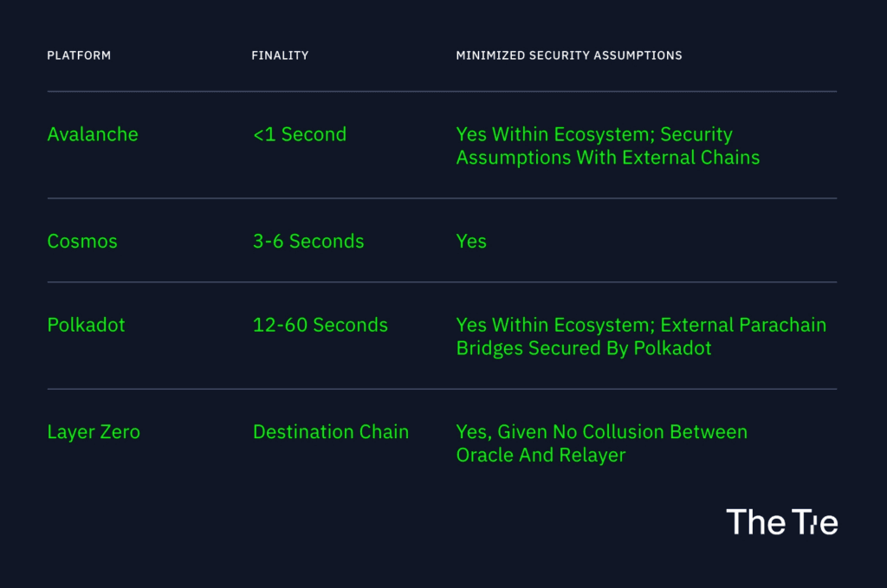Click Avalanche's security assumptions text
Image resolution: width=887 pixels, height=588 pixels.
606,146
